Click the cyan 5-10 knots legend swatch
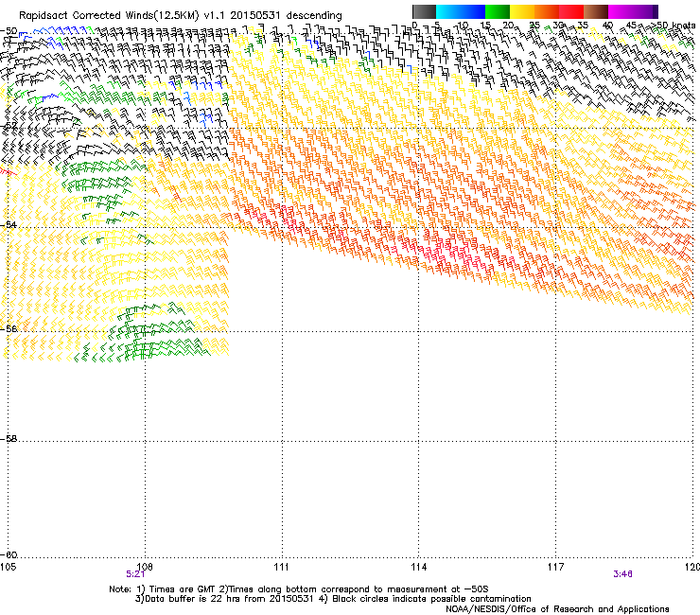Image resolution: width=700 pixels, height=615 pixels. pyautogui.click(x=448, y=11)
